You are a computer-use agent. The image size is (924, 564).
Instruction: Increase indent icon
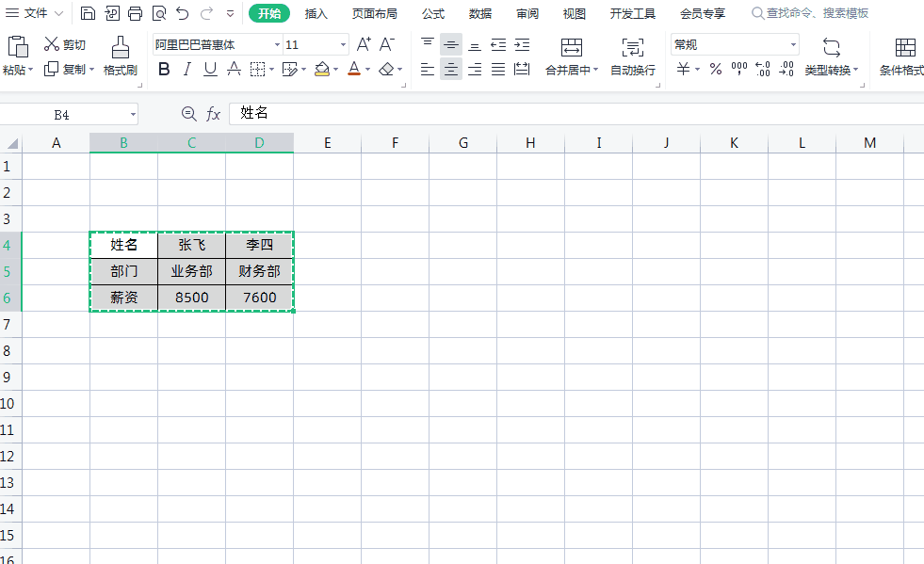click(x=522, y=44)
